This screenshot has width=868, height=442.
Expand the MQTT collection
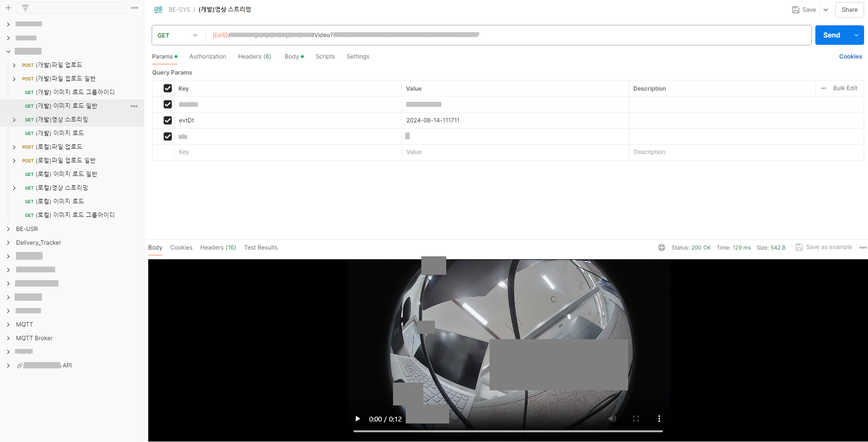(8, 324)
